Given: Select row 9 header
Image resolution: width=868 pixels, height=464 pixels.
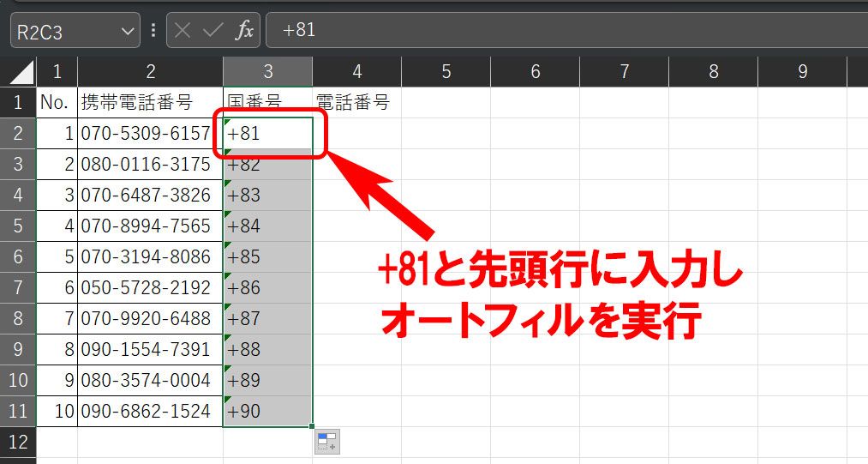Looking at the screenshot, I should (18, 349).
